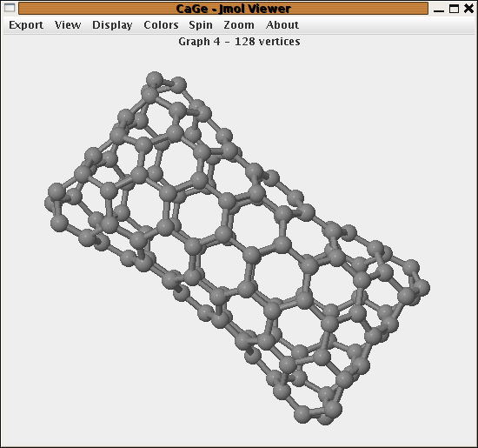Close the CaGe Jmol Viewer window
Viewport: 478px width, 448px height.
(x=468, y=8)
